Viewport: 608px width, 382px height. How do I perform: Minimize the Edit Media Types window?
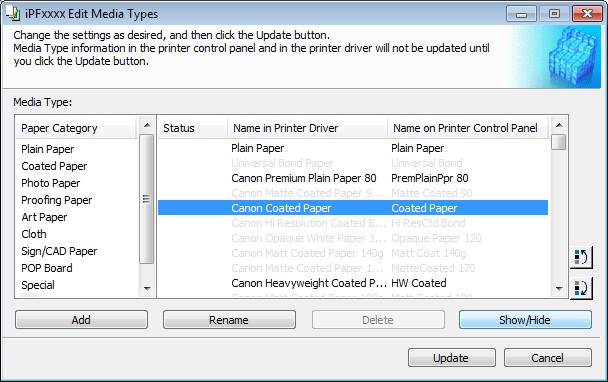tap(522, 14)
